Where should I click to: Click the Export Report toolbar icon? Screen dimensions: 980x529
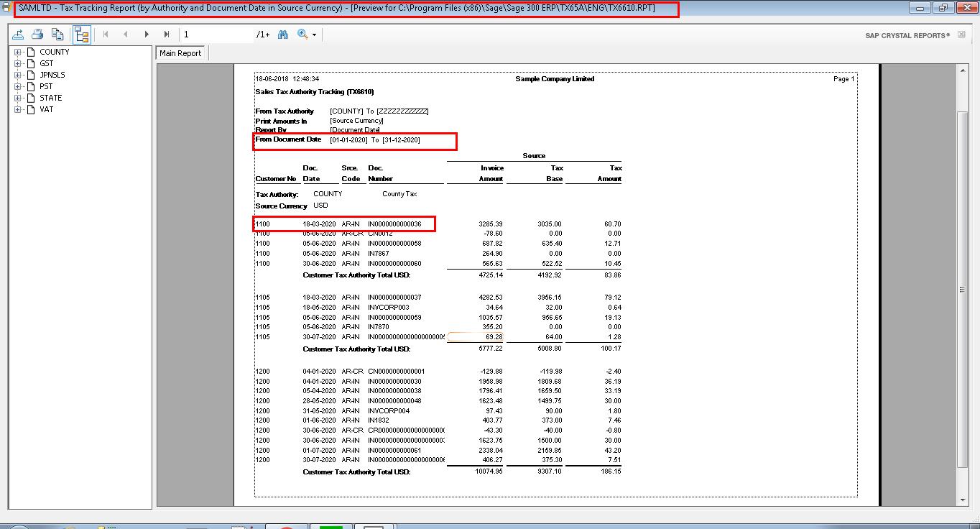(x=19, y=34)
